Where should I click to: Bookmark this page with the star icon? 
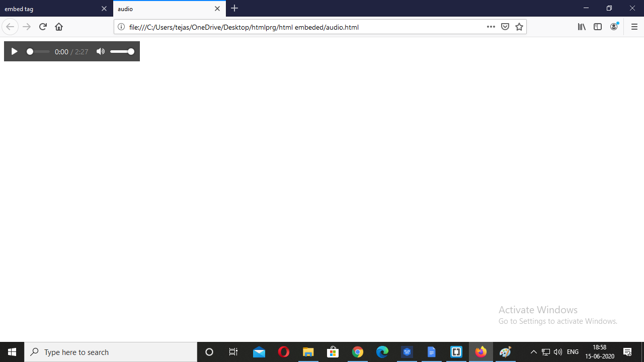519,27
